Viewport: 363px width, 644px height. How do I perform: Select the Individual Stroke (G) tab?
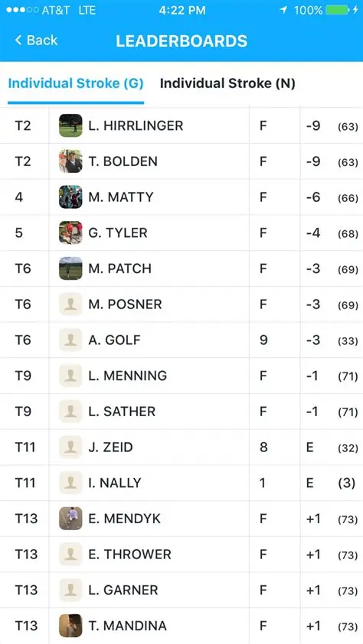76,83
